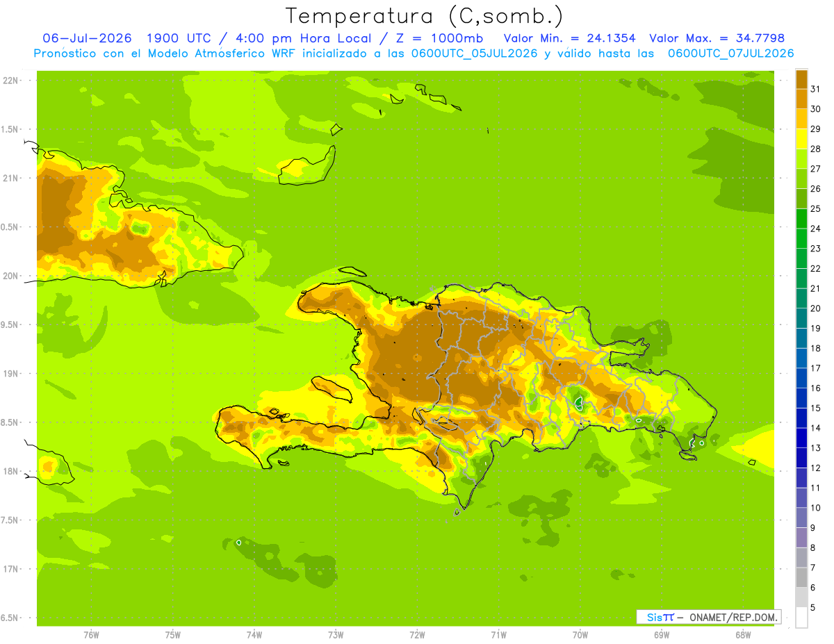Select "Valor Max. = 34.7798" text
Image resolution: width=834 pixels, height=644 pixels.
pyautogui.click(x=717, y=38)
